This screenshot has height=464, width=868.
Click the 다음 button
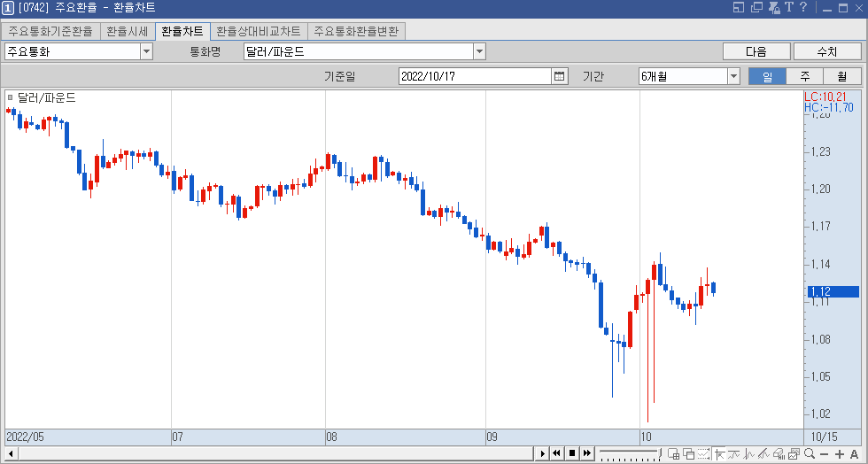point(756,51)
